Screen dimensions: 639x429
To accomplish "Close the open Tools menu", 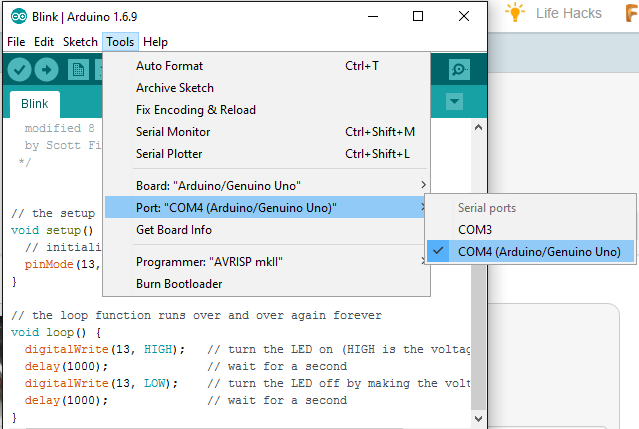I will point(120,42).
